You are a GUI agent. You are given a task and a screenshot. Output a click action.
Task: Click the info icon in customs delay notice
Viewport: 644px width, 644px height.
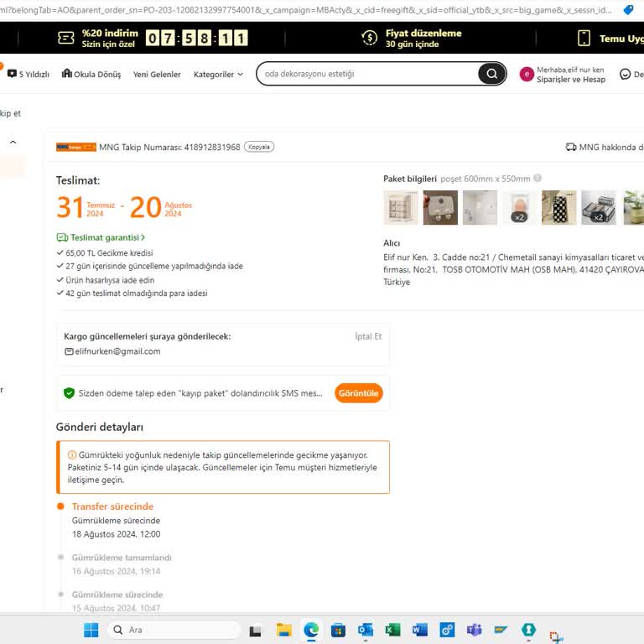pyautogui.click(x=72, y=454)
